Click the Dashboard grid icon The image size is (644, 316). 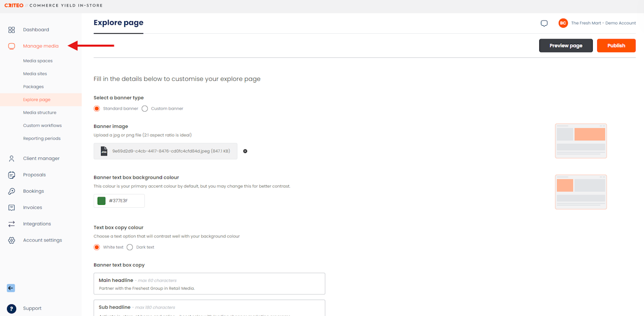(x=12, y=30)
